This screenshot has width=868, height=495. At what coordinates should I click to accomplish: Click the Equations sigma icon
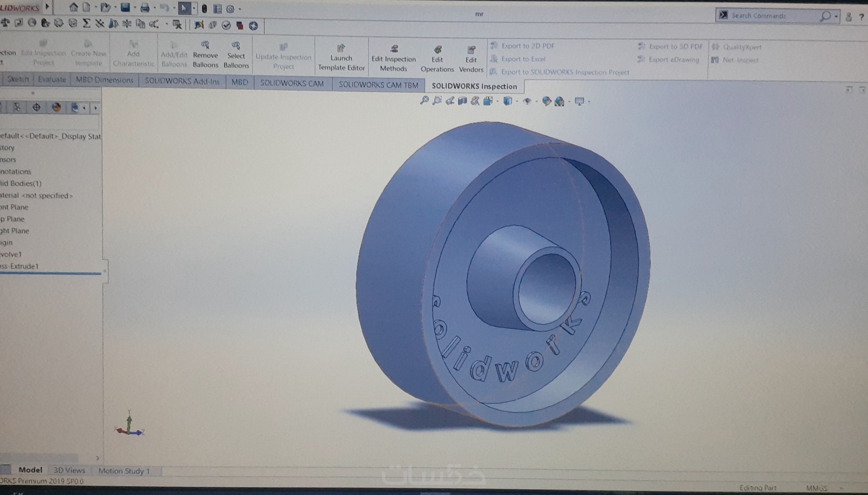tap(87, 23)
